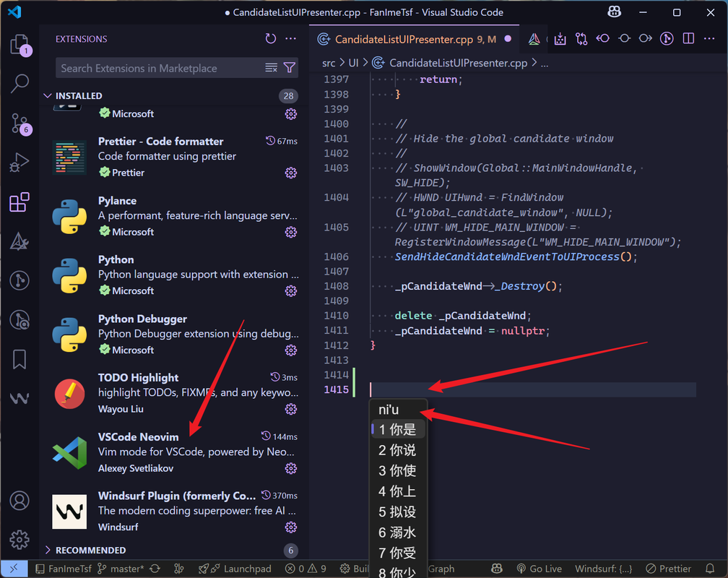
Task: Expand breadcrumb ellipsis after file name
Action: pos(545,63)
